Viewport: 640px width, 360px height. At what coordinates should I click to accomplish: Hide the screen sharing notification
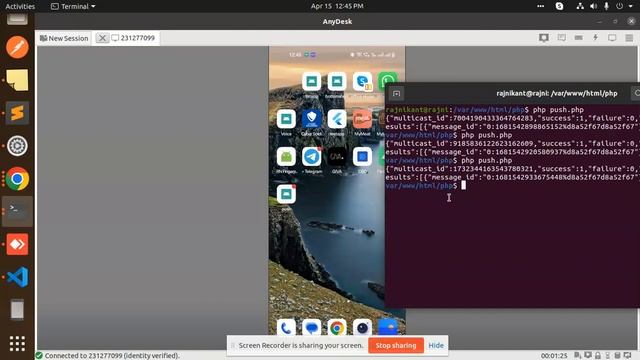pyautogui.click(x=436, y=345)
